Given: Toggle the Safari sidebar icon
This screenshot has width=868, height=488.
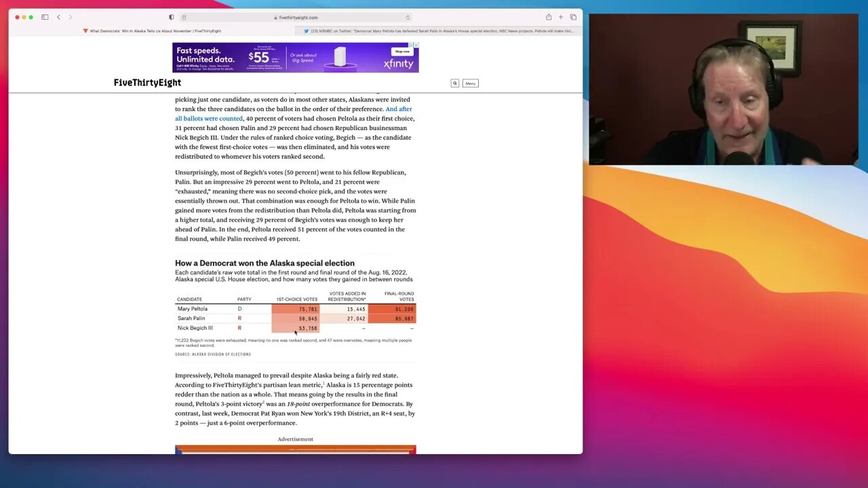Looking at the screenshot, I should (x=45, y=17).
